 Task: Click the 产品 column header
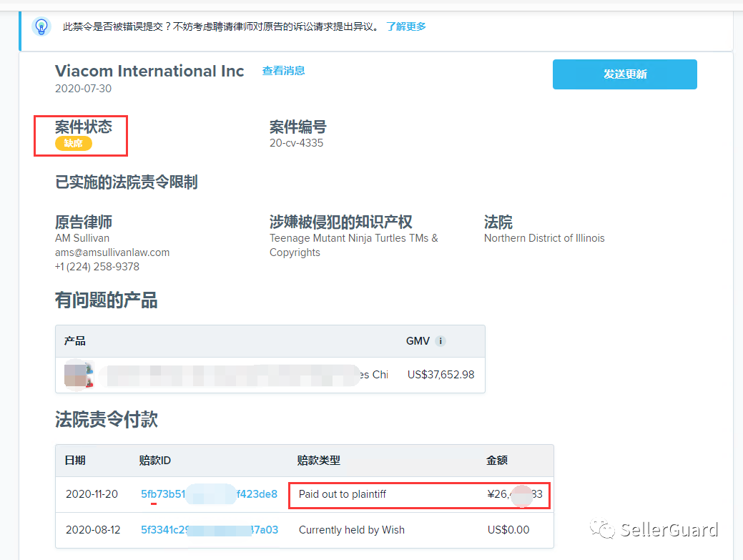75,341
